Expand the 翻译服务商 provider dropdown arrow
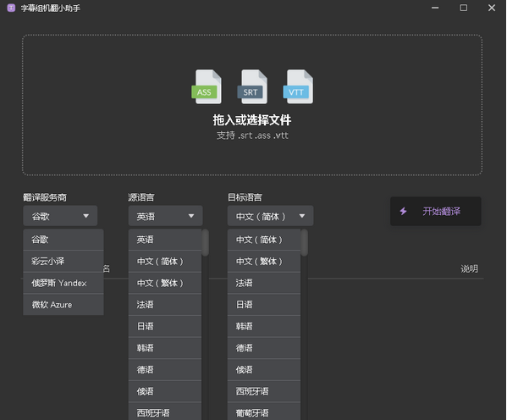 (85, 216)
